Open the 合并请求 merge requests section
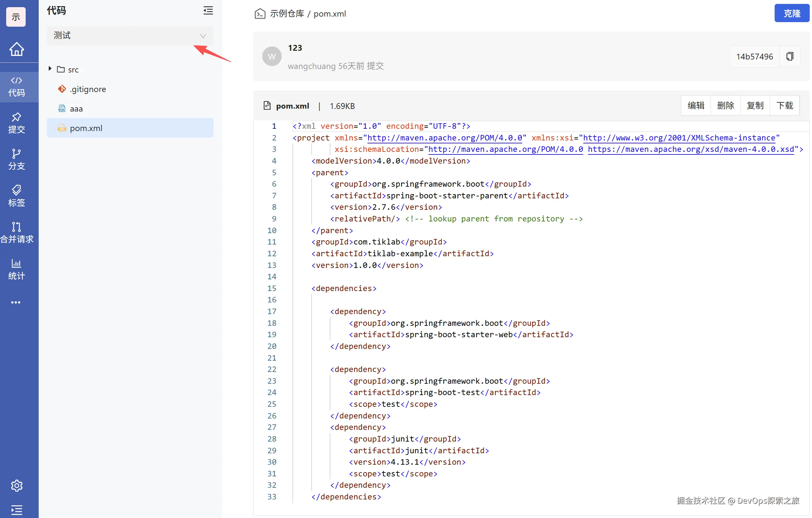 coord(16,232)
